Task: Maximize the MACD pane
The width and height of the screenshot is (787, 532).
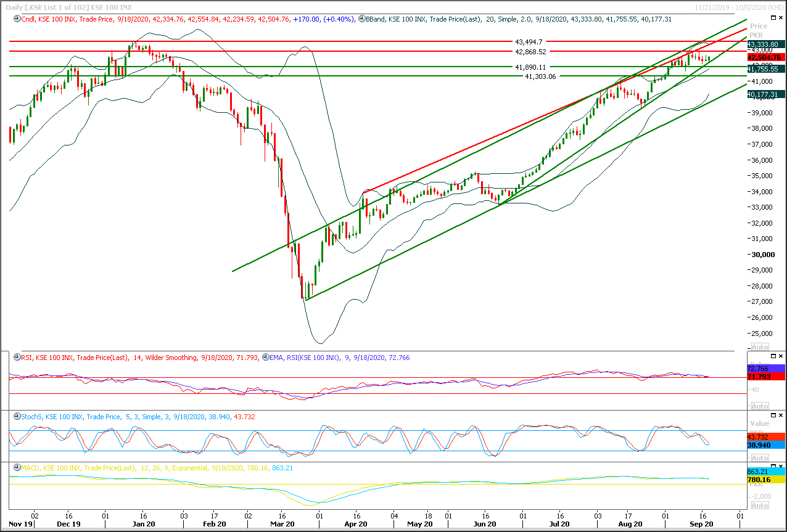Action: coord(773,467)
